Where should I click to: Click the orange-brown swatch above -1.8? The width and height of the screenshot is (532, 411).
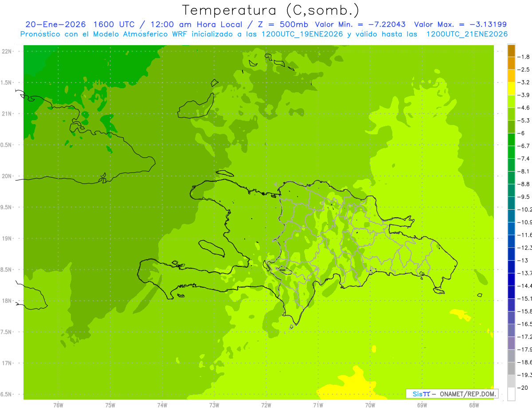pos(511,51)
